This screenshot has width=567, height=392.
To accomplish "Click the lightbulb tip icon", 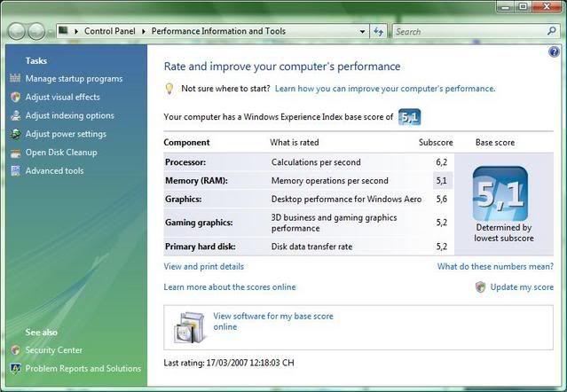I will point(169,89).
